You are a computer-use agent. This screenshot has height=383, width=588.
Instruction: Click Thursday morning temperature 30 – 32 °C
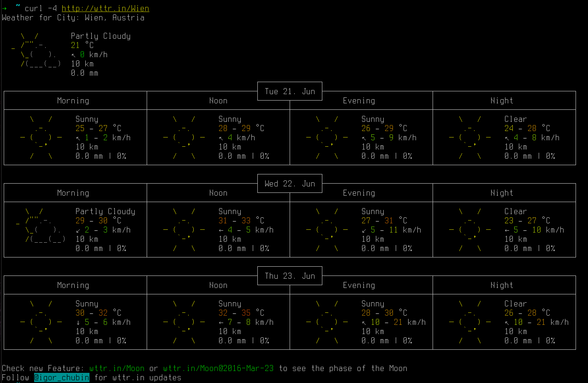point(99,313)
